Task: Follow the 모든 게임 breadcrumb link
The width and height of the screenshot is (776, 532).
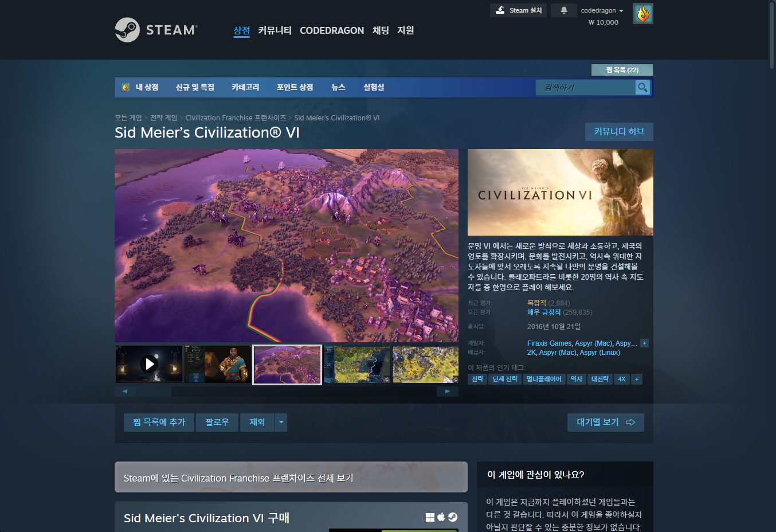Action: pyautogui.click(x=128, y=118)
